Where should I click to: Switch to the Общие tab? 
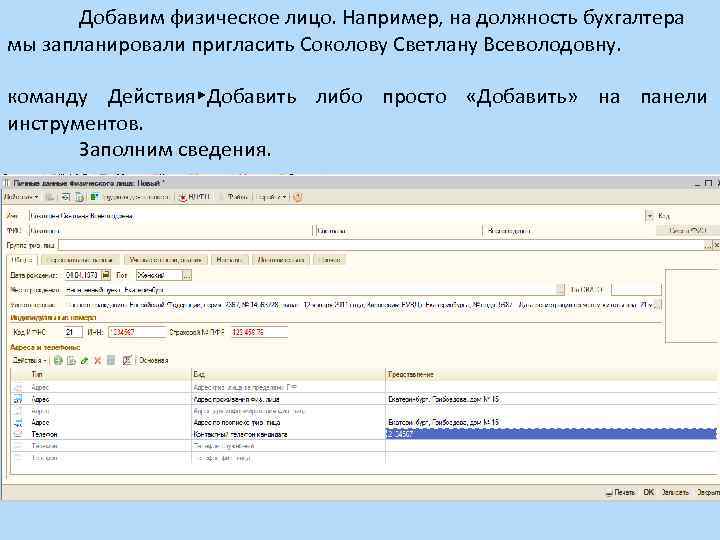(22, 260)
